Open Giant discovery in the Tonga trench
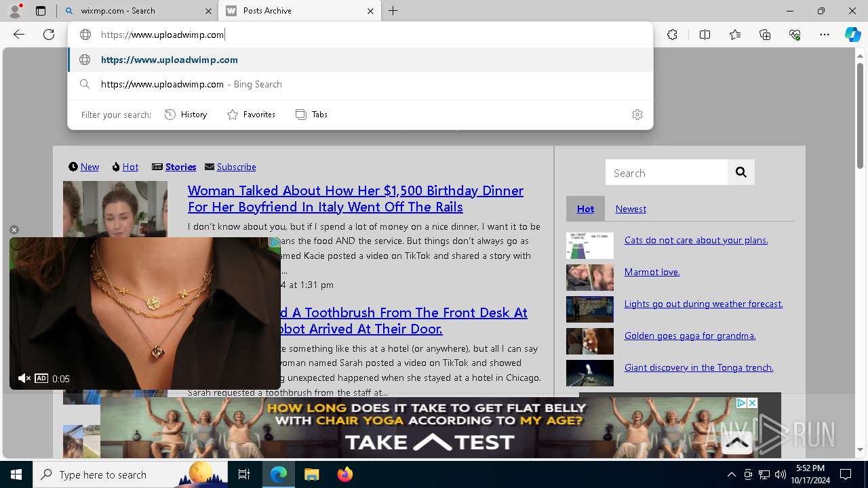Image resolution: width=868 pixels, height=488 pixels. coord(698,367)
